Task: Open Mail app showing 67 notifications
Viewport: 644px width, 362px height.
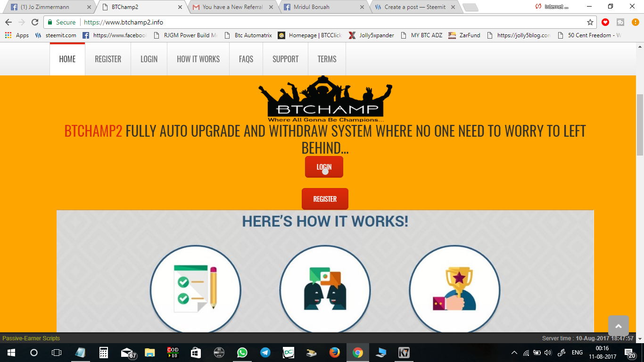Action: 126,353
